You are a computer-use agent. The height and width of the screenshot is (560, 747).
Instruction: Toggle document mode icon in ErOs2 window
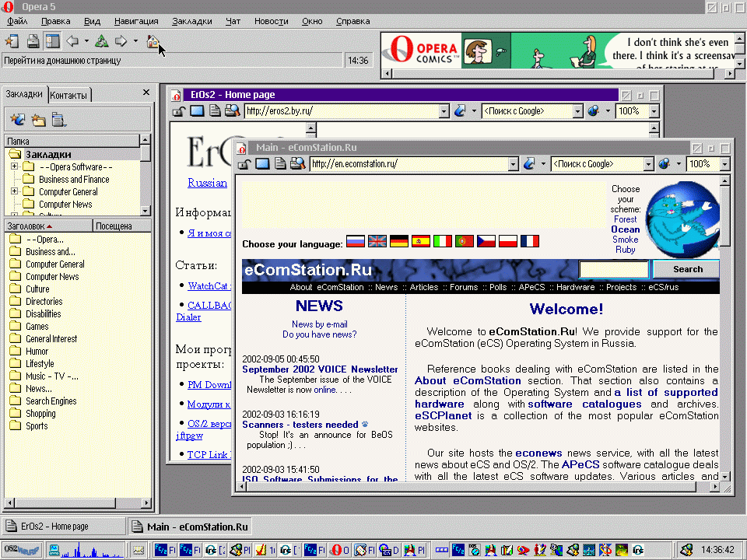pyautogui.click(x=215, y=111)
